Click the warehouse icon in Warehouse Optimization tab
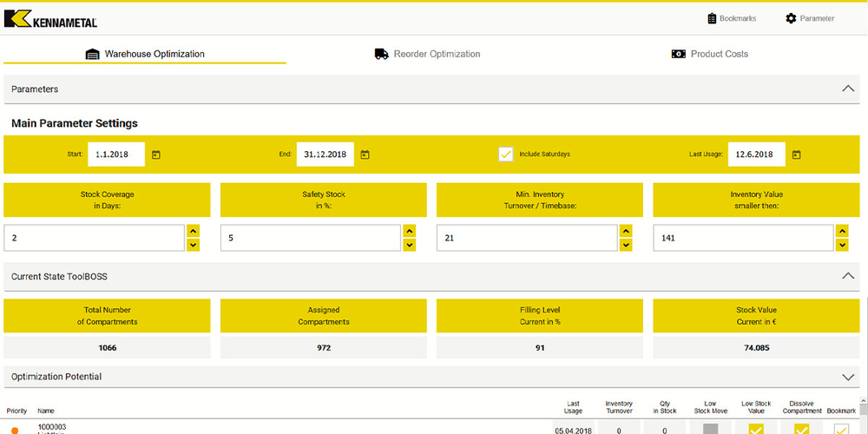The height and width of the screenshot is (434, 868). 92,54
